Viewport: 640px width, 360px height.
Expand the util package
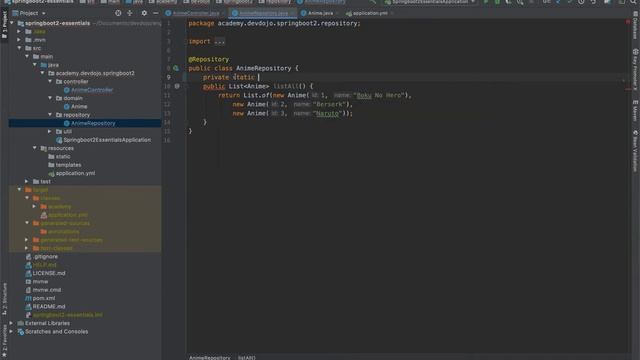[50, 131]
